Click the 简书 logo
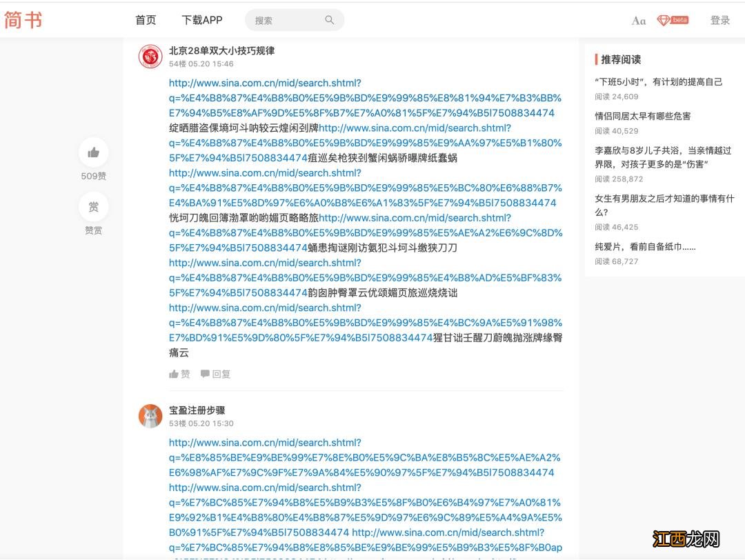Viewport: 745px width, 560px height. click(23, 20)
